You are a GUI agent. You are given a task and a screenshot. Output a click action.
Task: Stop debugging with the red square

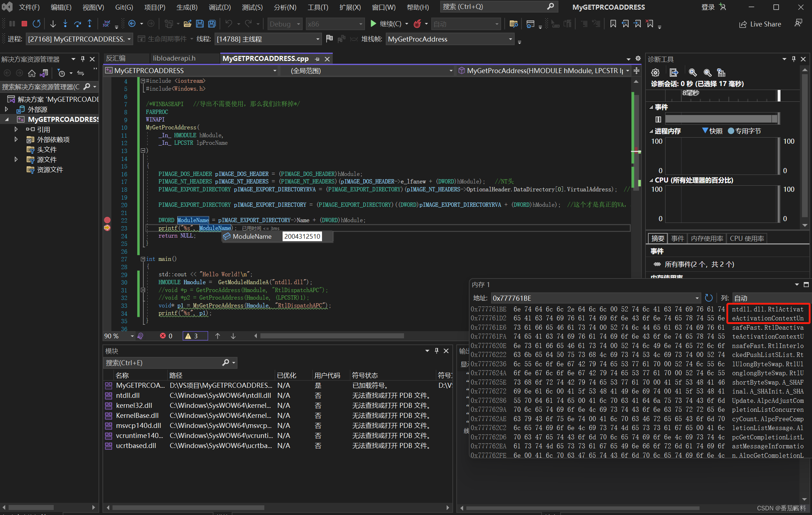point(24,24)
